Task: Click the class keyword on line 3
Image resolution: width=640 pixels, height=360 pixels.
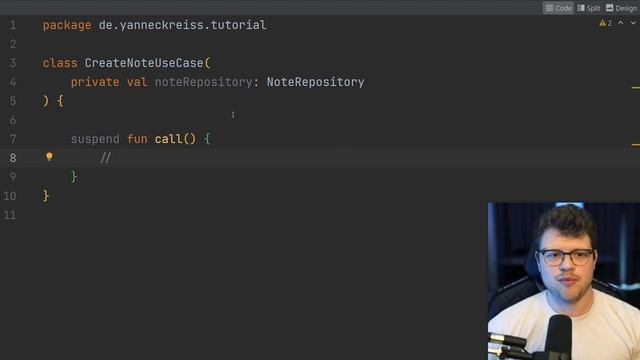Action: tap(60, 63)
